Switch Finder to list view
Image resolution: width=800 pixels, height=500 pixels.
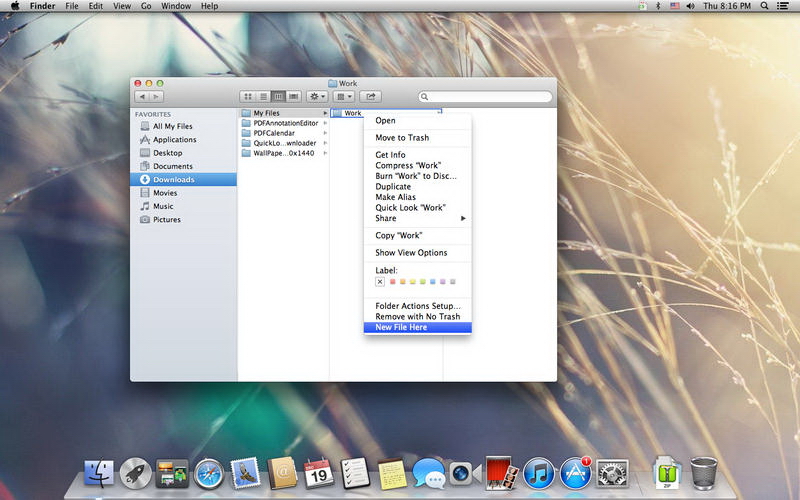(263, 96)
